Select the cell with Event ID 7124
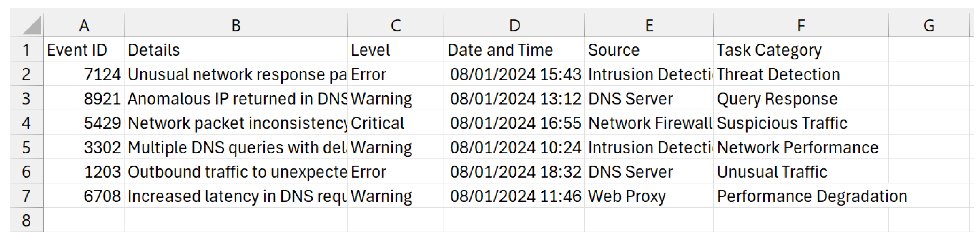 (84, 74)
